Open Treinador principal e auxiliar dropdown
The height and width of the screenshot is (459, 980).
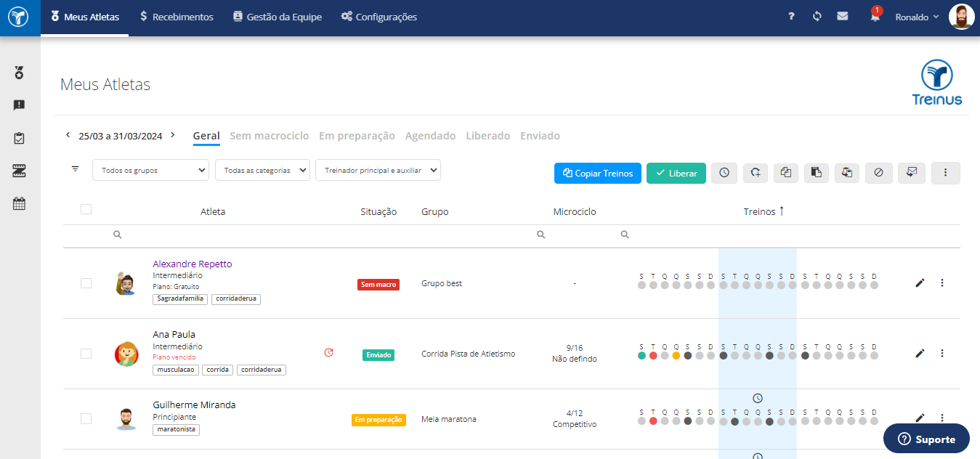click(x=378, y=170)
